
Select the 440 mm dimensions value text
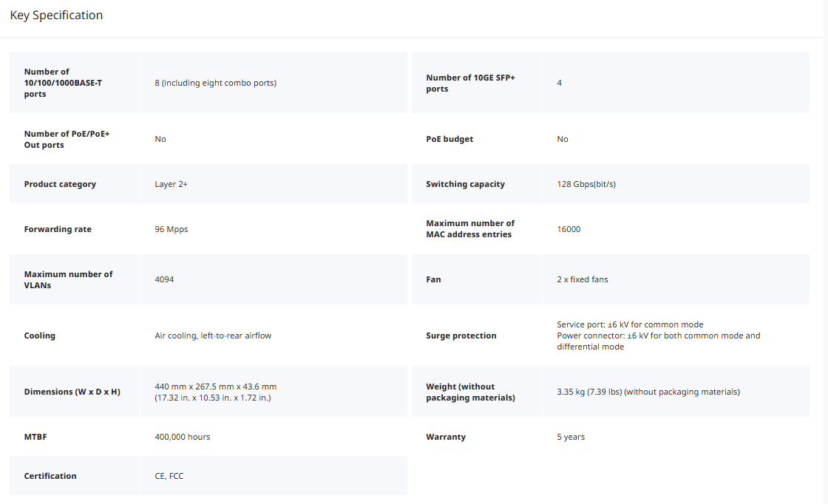pos(215,392)
